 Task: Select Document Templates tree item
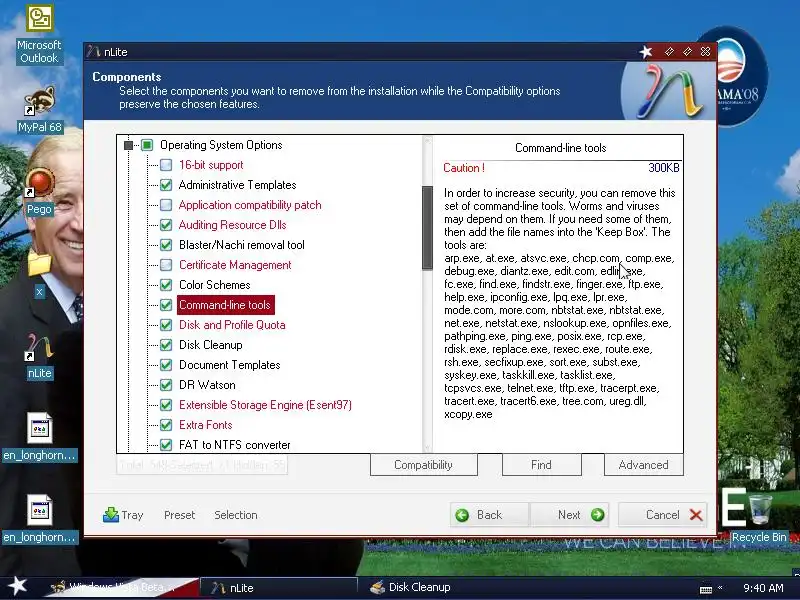tap(230, 365)
